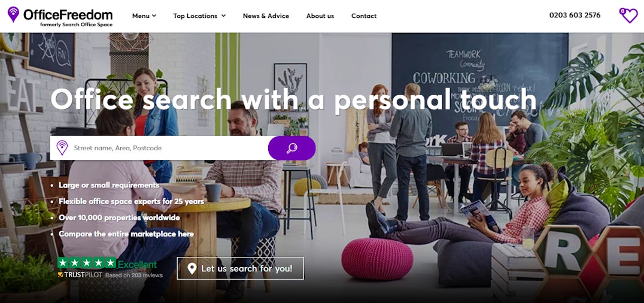This screenshot has width=644, height=303.
Task: Click the OfficeFreedom purple pin logo icon
Action: tap(13, 14)
